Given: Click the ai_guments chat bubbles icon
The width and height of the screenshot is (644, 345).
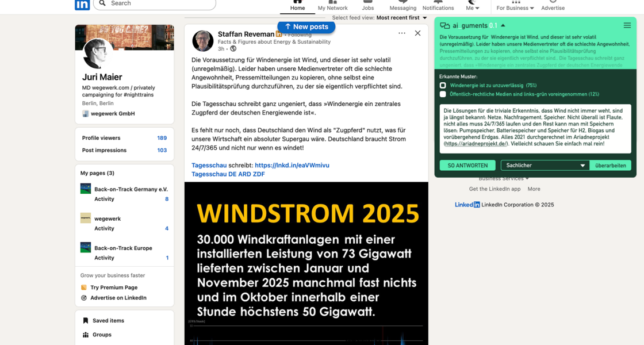Looking at the screenshot, I should coord(444,25).
